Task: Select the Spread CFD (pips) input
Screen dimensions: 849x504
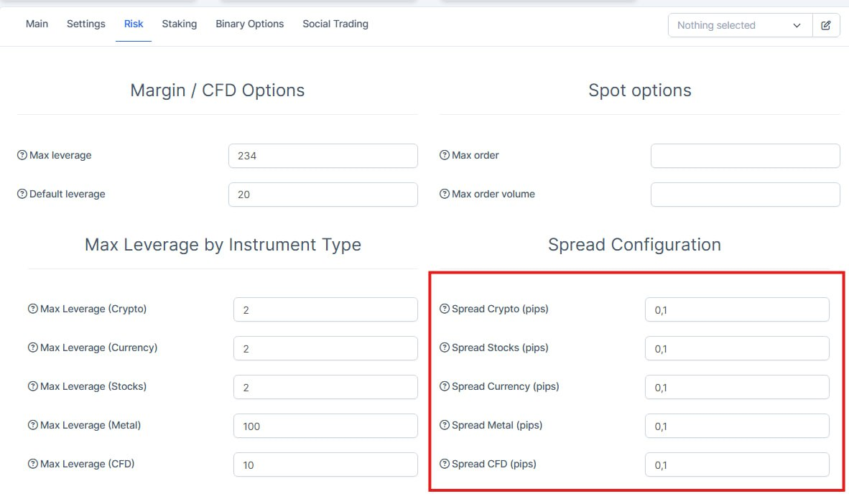Action: (x=737, y=465)
